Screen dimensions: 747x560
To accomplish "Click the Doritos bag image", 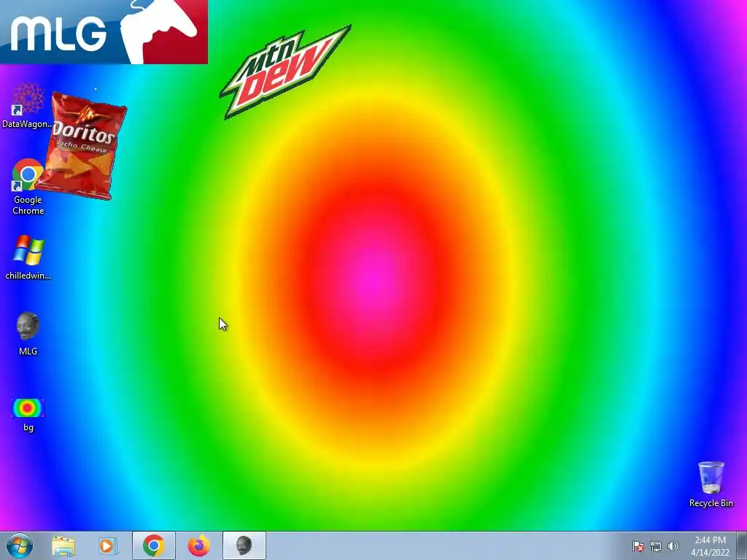I will pyautogui.click(x=82, y=146).
